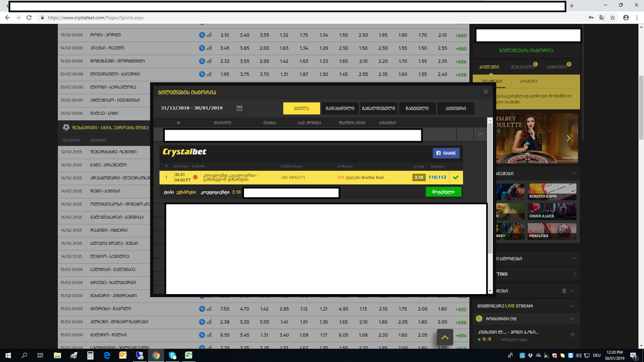Click the 116:113 score in ticket
This screenshot has height=362, width=644.
(437, 177)
